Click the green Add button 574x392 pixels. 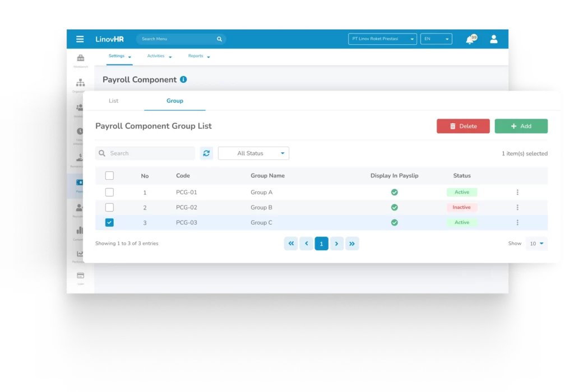[521, 126]
